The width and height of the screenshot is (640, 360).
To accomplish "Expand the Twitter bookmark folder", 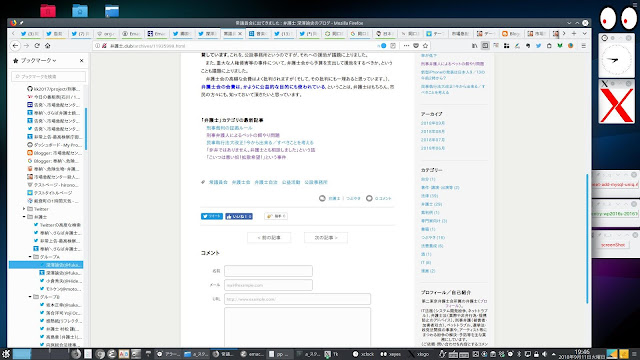I will click(x=24, y=209).
